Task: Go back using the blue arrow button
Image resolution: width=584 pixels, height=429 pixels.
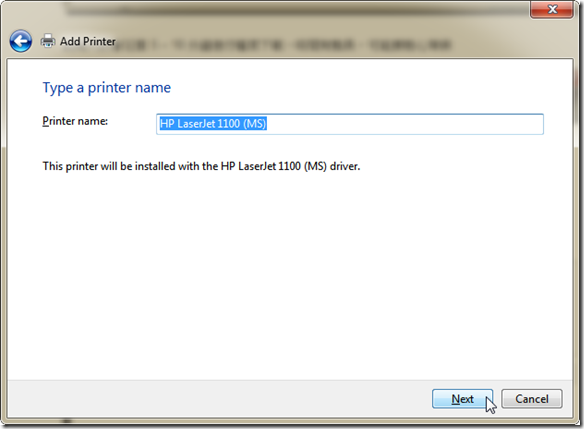Action: [x=20, y=41]
